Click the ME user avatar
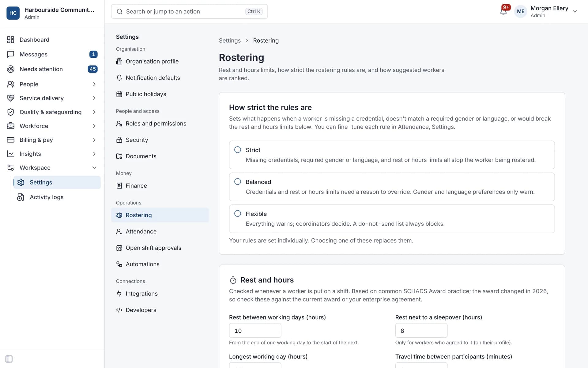The image size is (588, 368). [521, 11]
